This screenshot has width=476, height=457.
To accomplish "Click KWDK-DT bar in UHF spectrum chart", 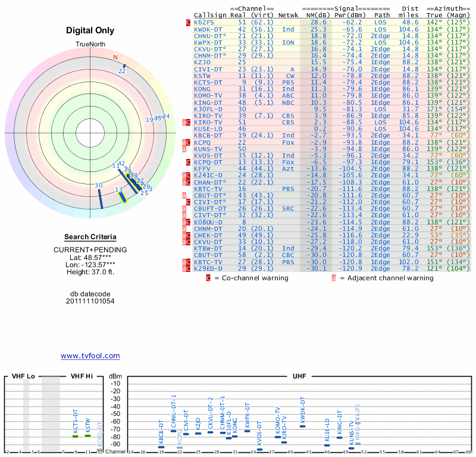I will [x=302, y=426].
